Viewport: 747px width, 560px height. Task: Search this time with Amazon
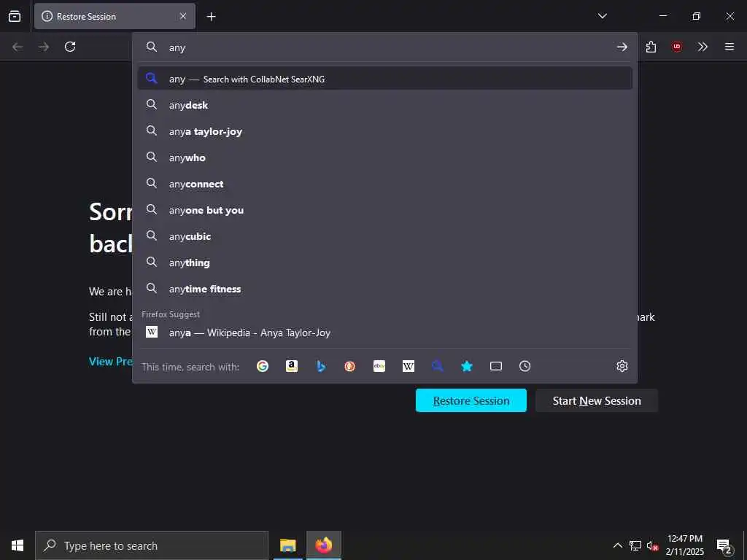click(x=292, y=366)
